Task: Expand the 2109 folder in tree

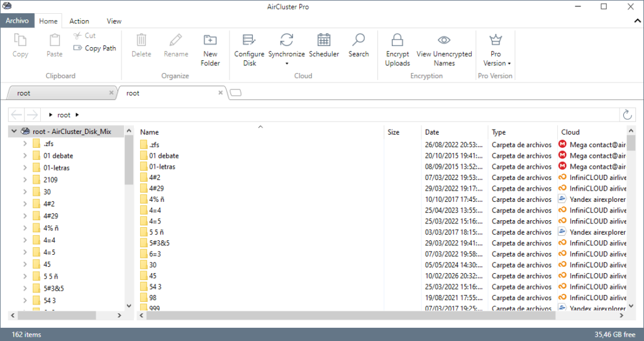Action: [x=25, y=180]
